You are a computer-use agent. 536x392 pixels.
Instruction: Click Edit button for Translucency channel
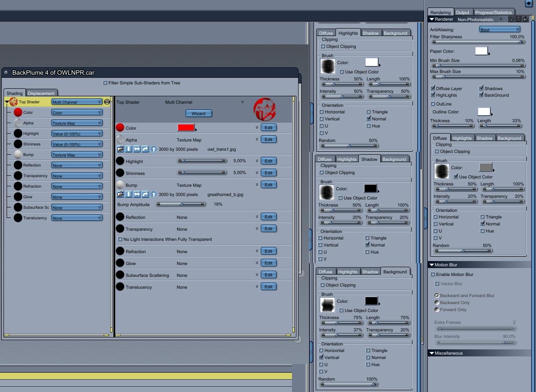click(x=269, y=287)
